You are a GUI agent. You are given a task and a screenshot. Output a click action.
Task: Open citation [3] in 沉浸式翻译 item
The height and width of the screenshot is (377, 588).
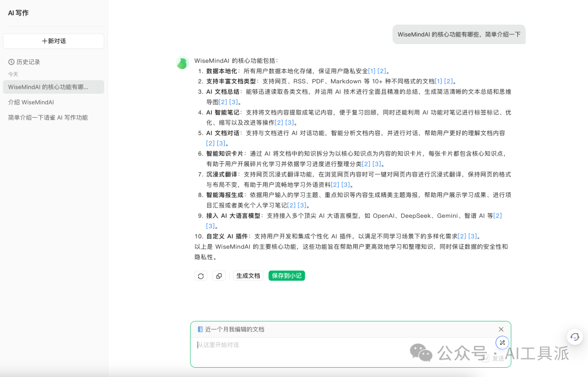[346, 185]
